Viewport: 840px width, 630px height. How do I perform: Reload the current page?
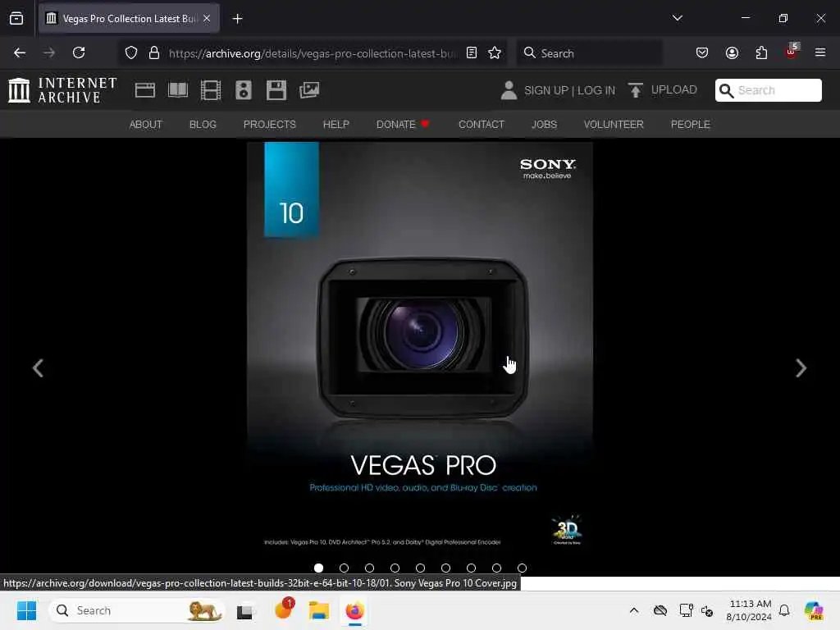pyautogui.click(x=79, y=52)
